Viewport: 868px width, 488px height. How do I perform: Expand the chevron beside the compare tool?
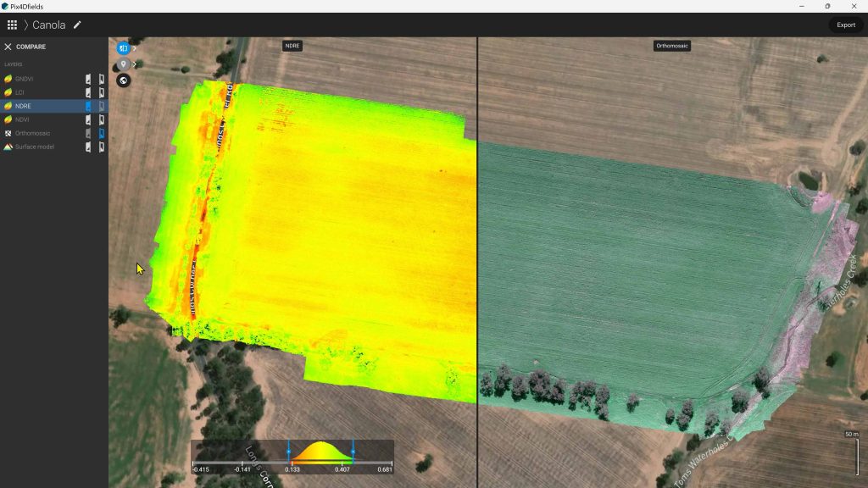135,48
